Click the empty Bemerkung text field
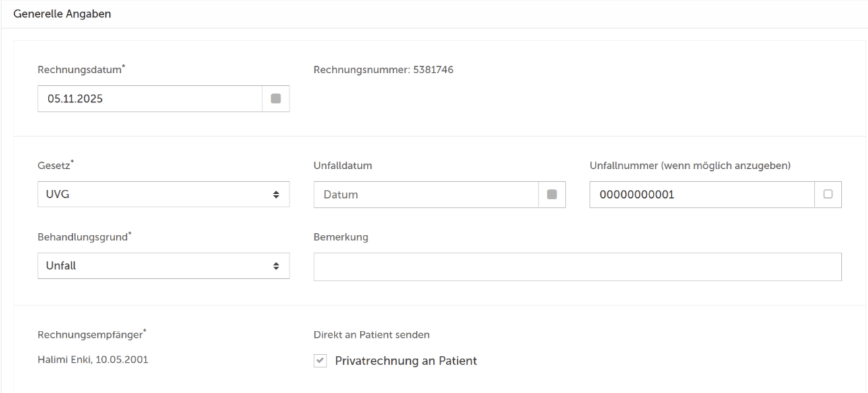This screenshot has height=393, width=868. click(577, 266)
